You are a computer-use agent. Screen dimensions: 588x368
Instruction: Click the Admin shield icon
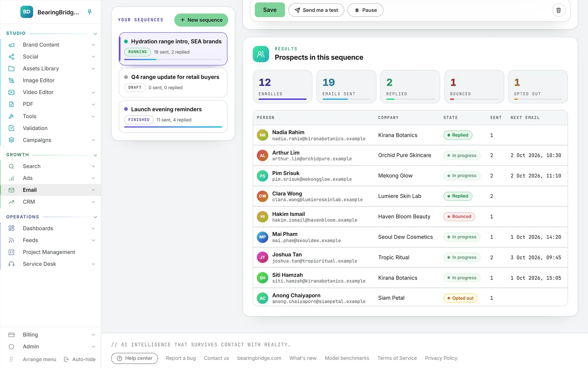[x=11, y=347]
